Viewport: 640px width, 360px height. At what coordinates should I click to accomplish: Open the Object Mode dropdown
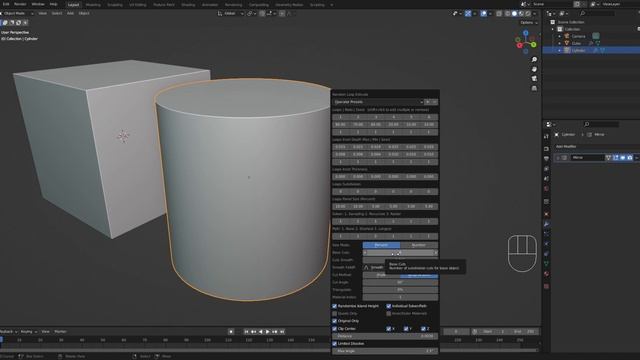(x=17, y=13)
